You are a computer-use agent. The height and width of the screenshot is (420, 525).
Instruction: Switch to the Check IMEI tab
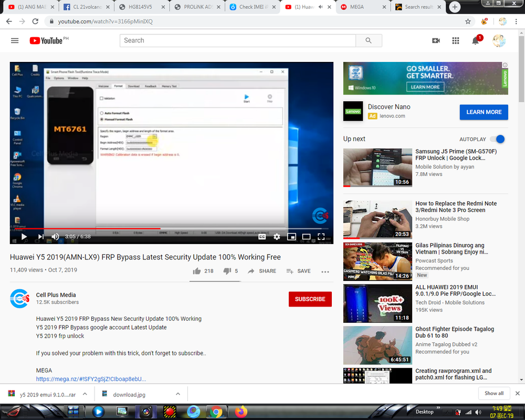click(253, 7)
